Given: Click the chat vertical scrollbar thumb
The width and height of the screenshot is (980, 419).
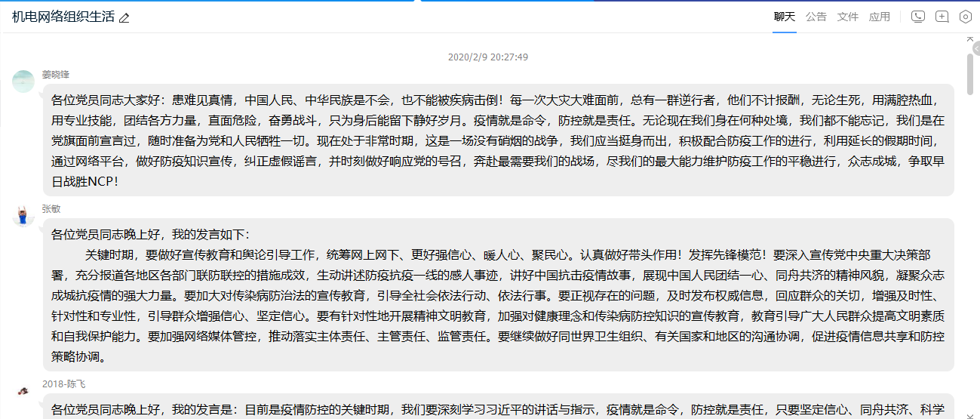Looking at the screenshot, I should 970,73.
